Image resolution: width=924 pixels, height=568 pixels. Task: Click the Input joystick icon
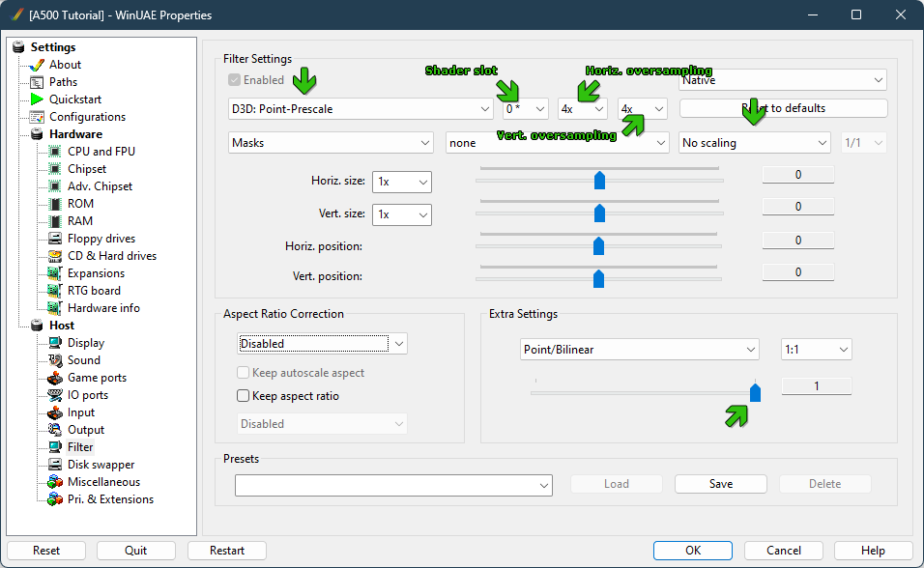tap(55, 412)
